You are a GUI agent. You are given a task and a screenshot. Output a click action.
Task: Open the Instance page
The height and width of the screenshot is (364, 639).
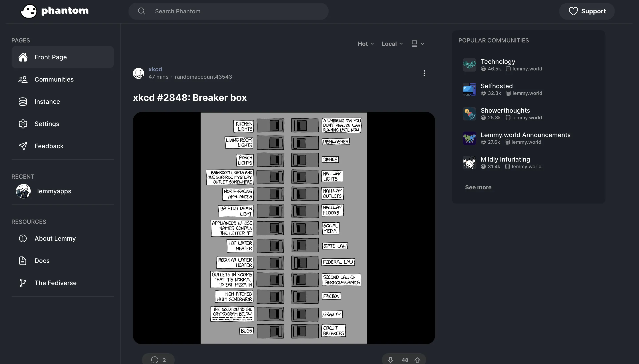pyautogui.click(x=62, y=102)
